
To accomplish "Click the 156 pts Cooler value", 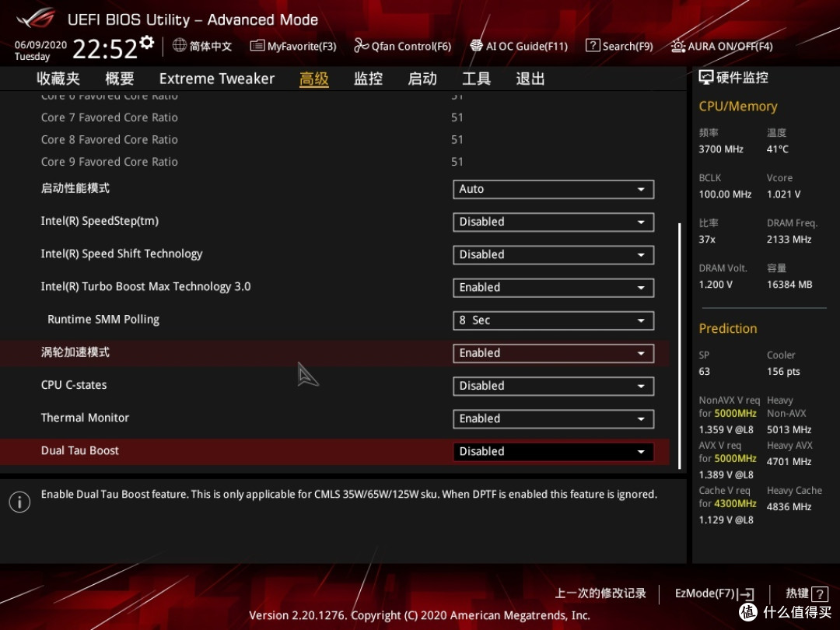I will tap(783, 371).
